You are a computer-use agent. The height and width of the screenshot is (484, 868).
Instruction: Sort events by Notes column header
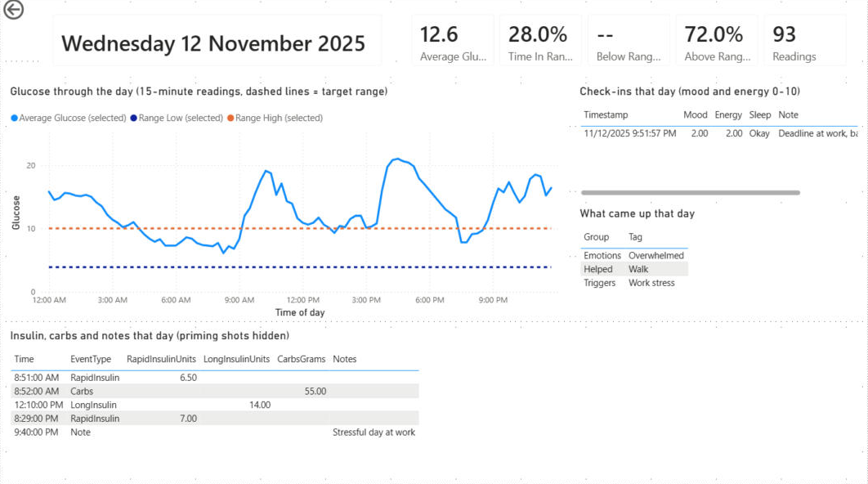click(x=344, y=359)
